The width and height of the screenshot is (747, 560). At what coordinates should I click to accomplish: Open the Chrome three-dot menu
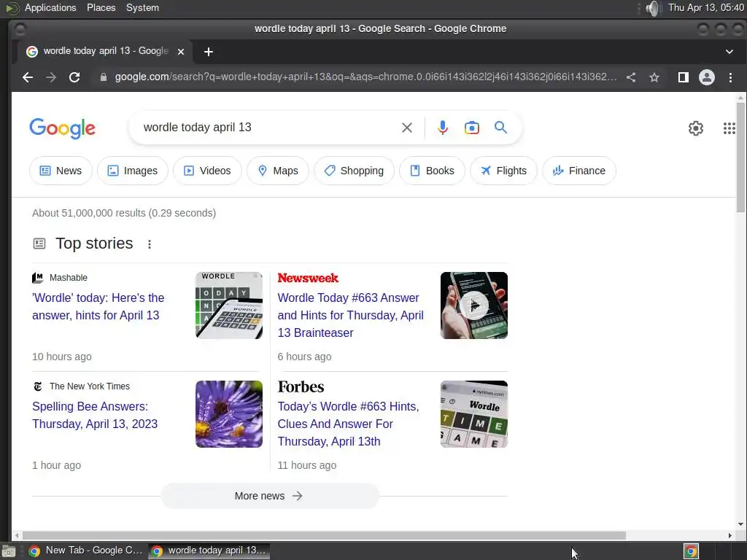(730, 77)
